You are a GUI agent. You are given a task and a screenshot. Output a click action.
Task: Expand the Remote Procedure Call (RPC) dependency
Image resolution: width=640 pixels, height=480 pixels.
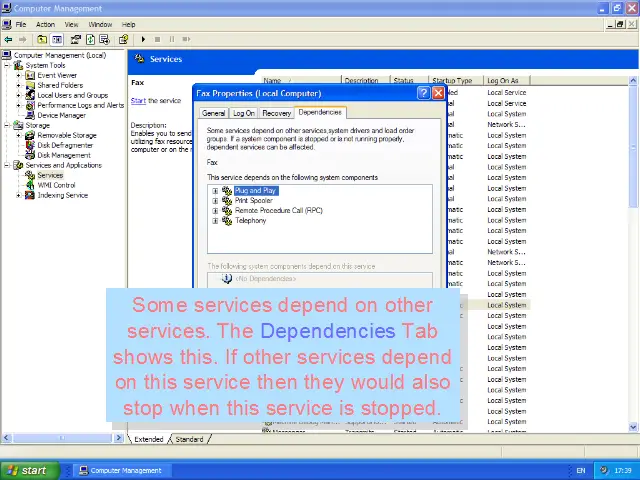coord(215,211)
